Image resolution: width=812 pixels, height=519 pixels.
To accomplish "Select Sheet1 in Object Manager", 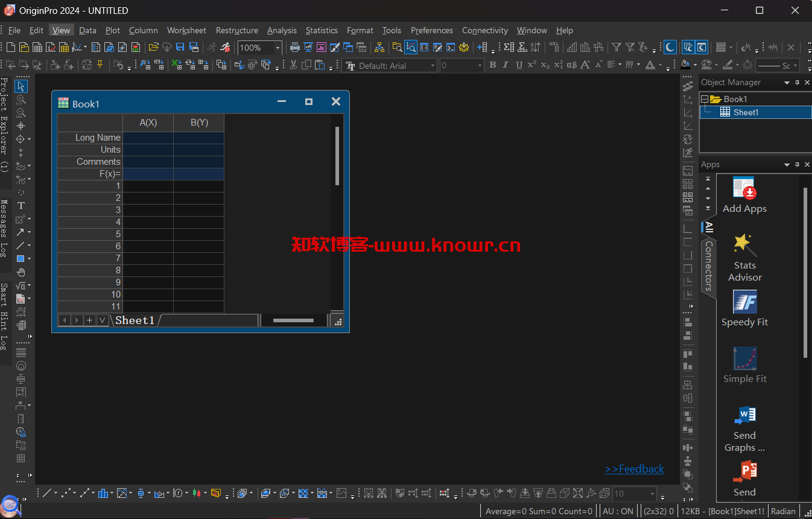I will pos(746,112).
